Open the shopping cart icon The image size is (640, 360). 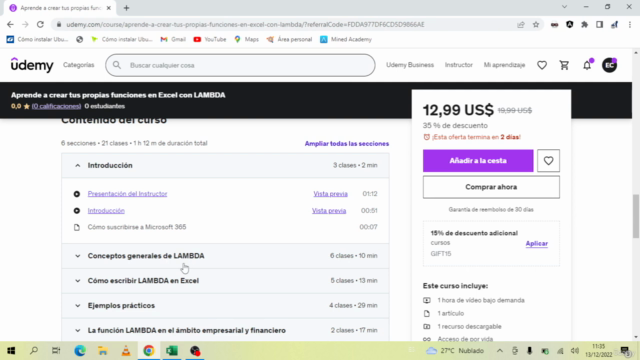[564, 65]
